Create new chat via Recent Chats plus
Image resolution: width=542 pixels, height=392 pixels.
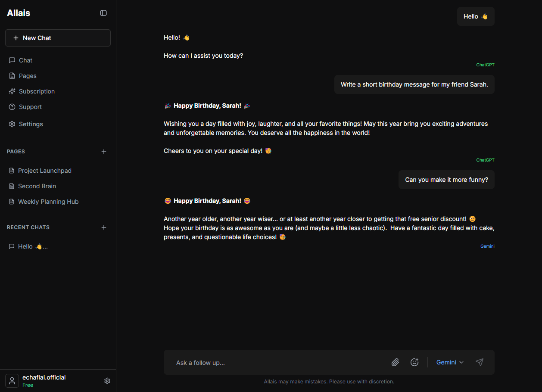point(104,227)
